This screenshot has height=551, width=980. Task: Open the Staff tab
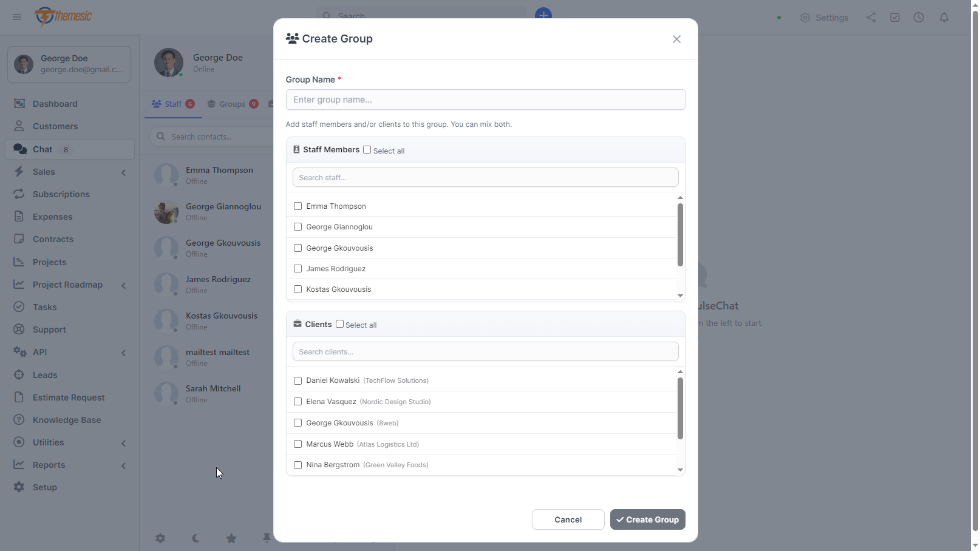pyautogui.click(x=172, y=104)
